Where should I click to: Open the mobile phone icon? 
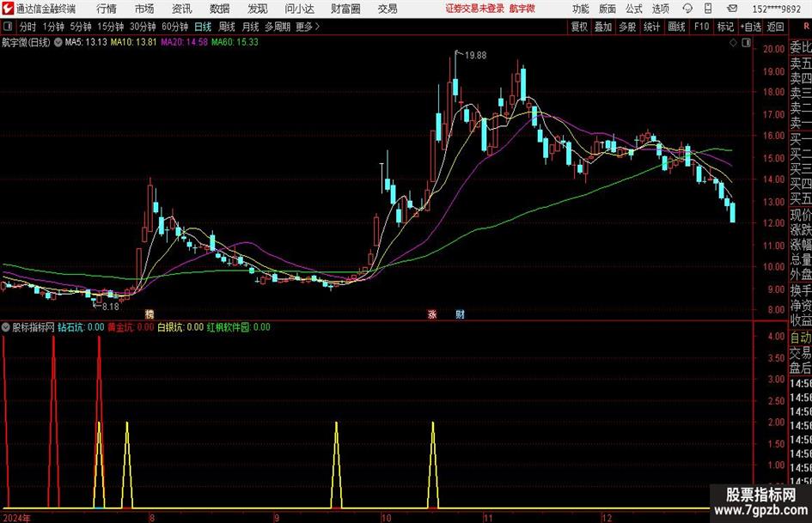(x=708, y=9)
